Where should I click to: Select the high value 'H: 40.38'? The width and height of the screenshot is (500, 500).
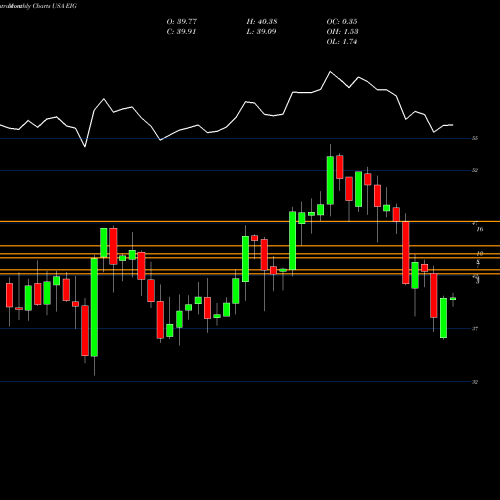[x=262, y=22]
